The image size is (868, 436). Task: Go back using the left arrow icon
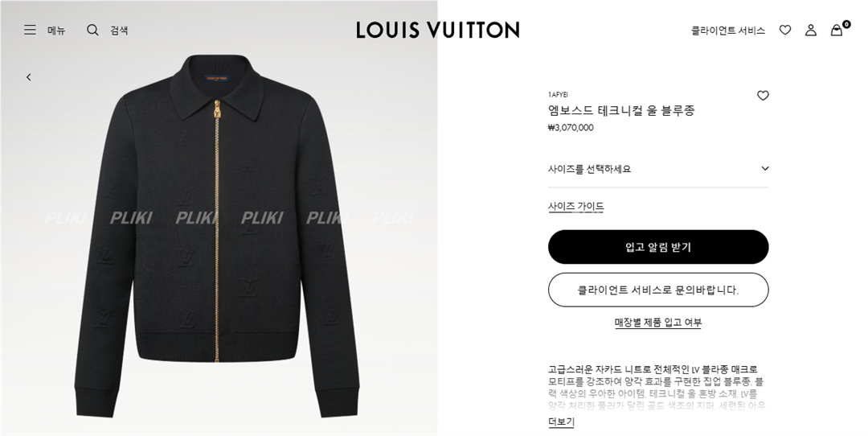(x=29, y=77)
